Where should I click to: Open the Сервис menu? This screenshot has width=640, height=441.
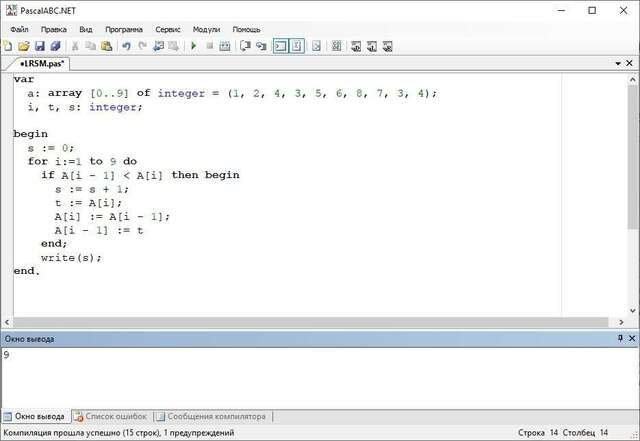(167, 29)
